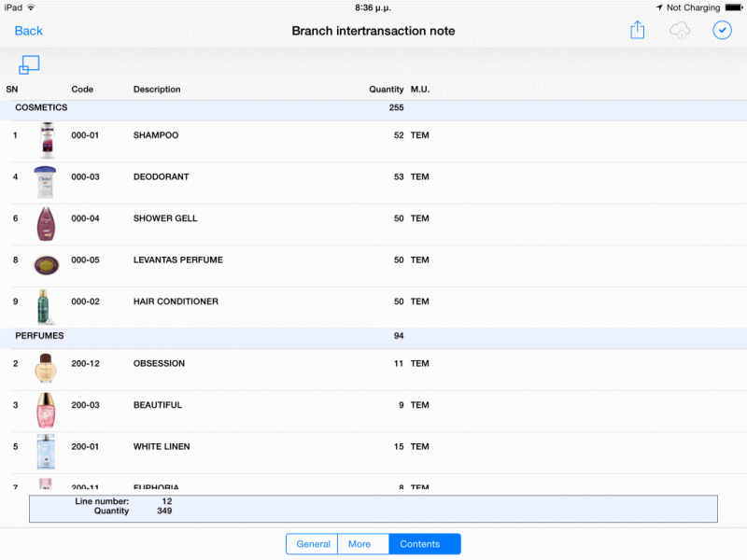Click the BEAUTIFUL quantity 9
The image size is (747, 560).
pos(402,405)
